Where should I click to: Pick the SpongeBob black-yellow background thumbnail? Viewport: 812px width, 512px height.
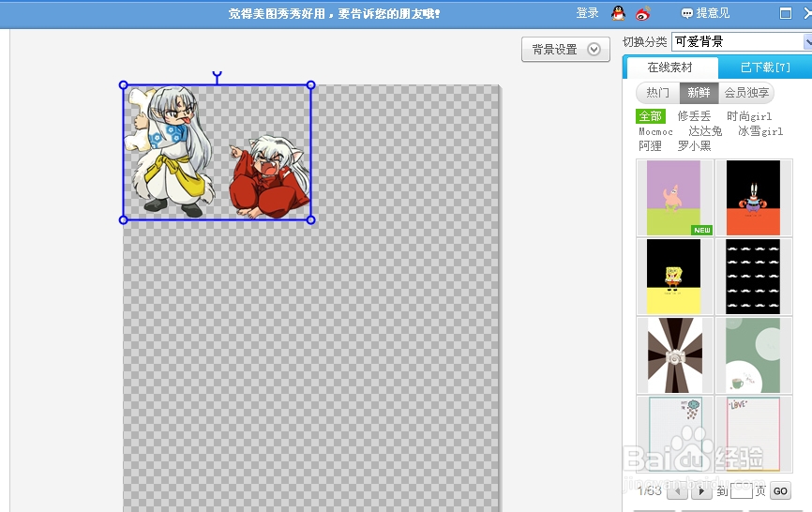[x=674, y=277]
